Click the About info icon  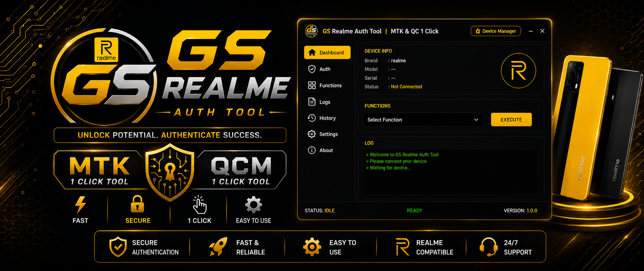point(312,150)
